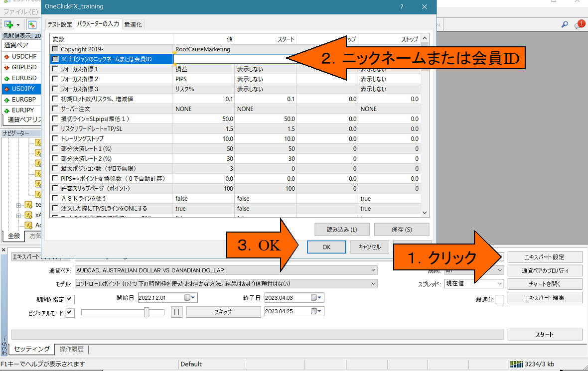Open the スプレッド 現在値 dropdown
This screenshot has height=371, width=588.
click(x=474, y=284)
